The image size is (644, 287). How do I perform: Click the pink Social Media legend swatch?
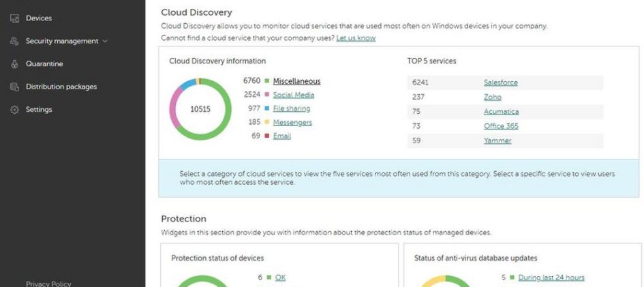tap(267, 95)
